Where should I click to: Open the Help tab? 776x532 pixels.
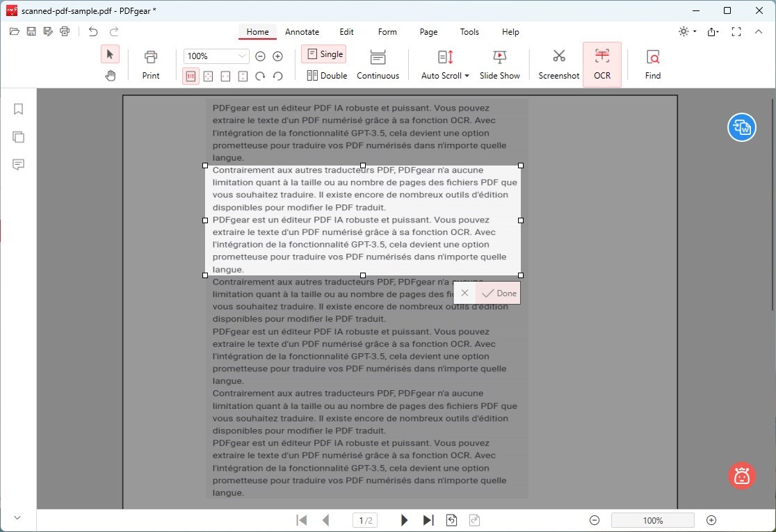pos(510,32)
